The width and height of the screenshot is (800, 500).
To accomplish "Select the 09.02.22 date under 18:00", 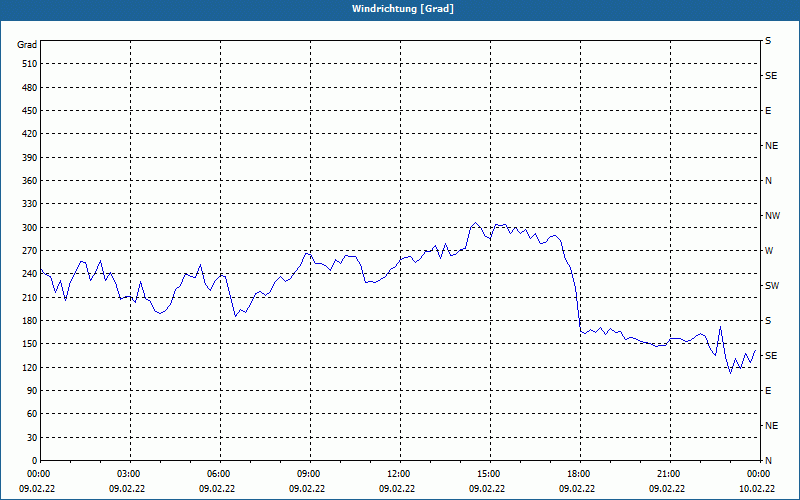I will [x=577, y=489].
